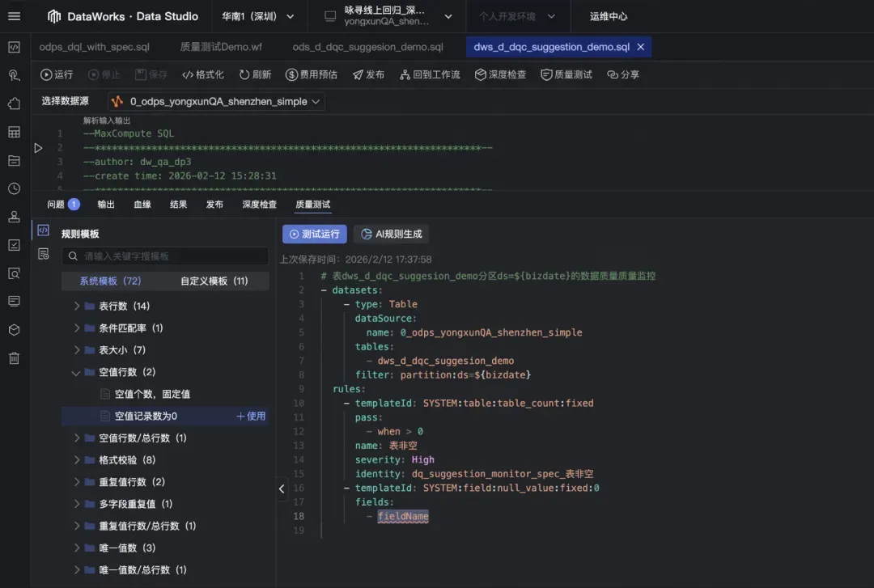Open the table grid sidebar icon
Image resolution: width=874 pixels, height=588 pixels.
click(14, 132)
